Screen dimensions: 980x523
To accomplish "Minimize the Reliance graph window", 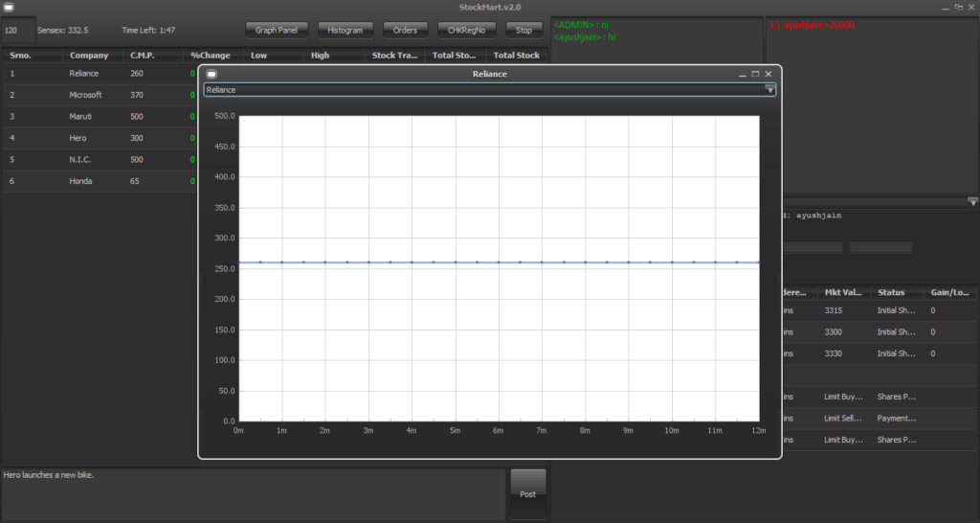I will pyautogui.click(x=742, y=75).
